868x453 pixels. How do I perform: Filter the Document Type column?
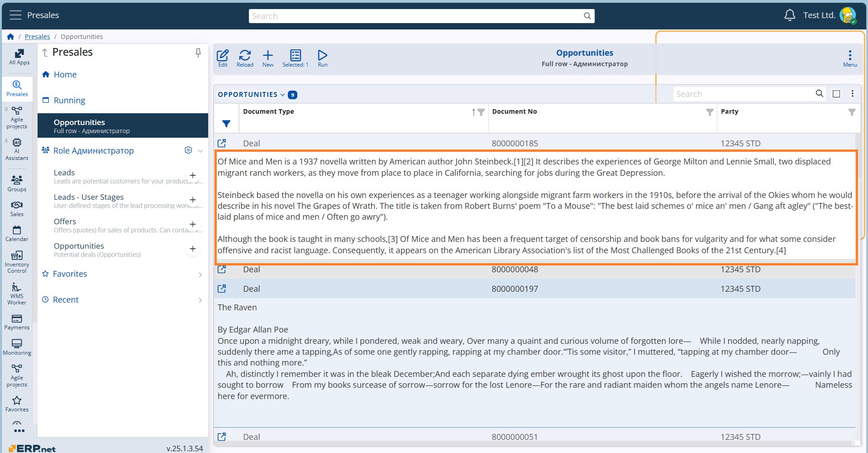click(481, 112)
